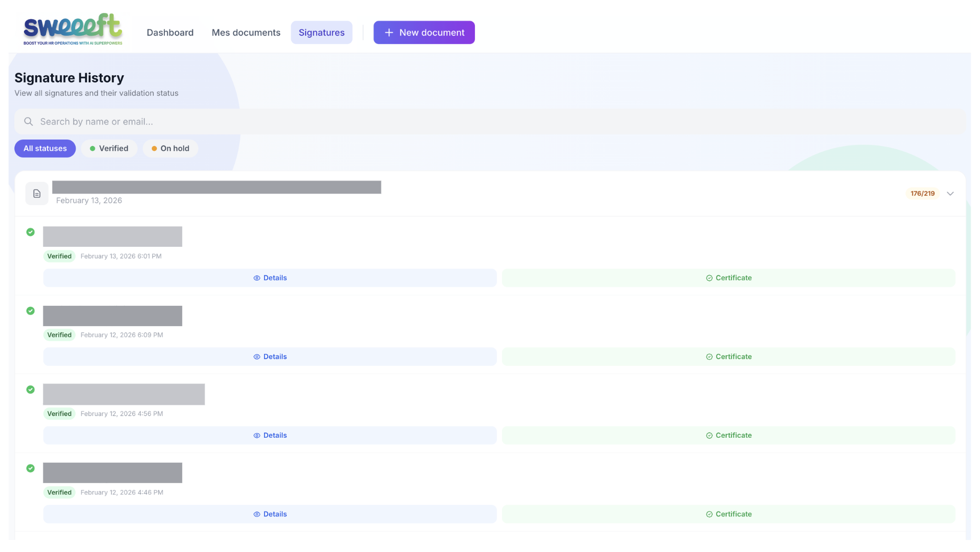Image resolution: width=980 pixels, height=552 pixels.
Task: Open the Signatures tab
Action: (321, 32)
